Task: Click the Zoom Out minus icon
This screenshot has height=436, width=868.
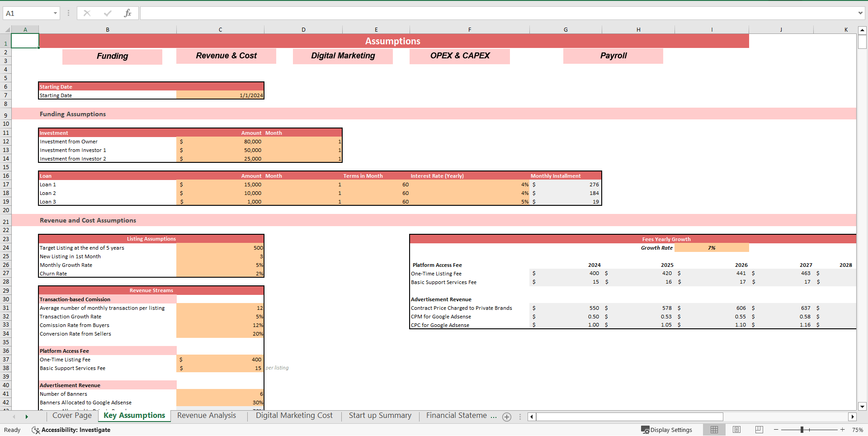Action: 775,430
